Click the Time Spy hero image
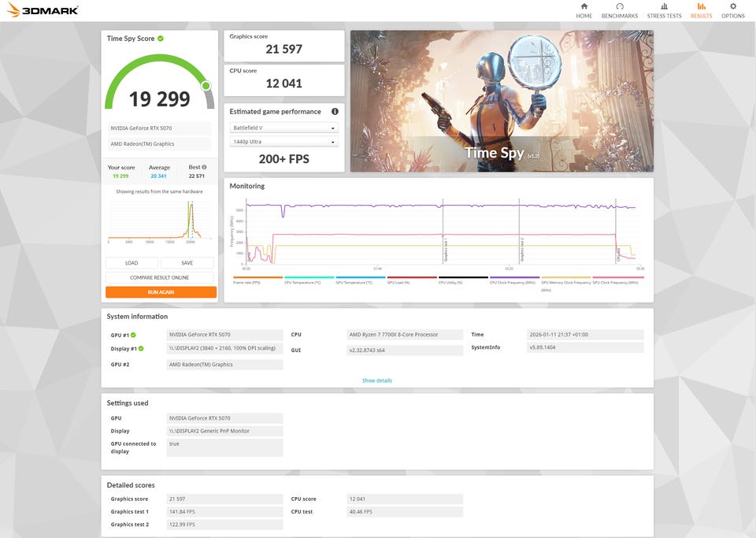 point(502,102)
